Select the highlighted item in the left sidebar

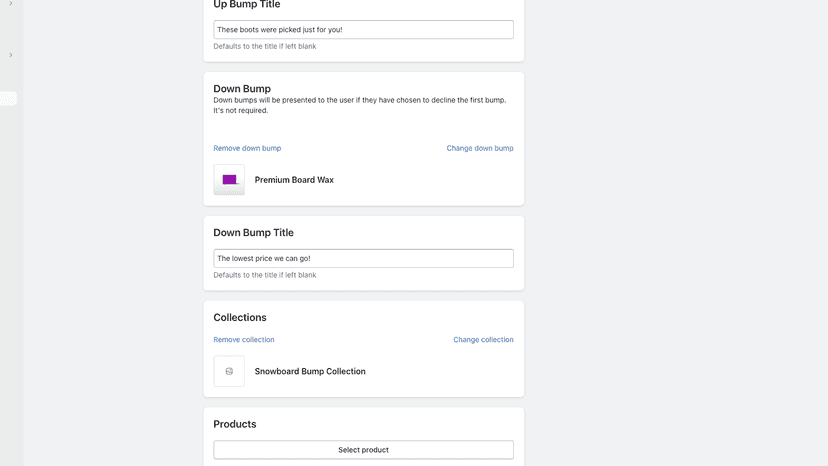pyautogui.click(x=8, y=98)
